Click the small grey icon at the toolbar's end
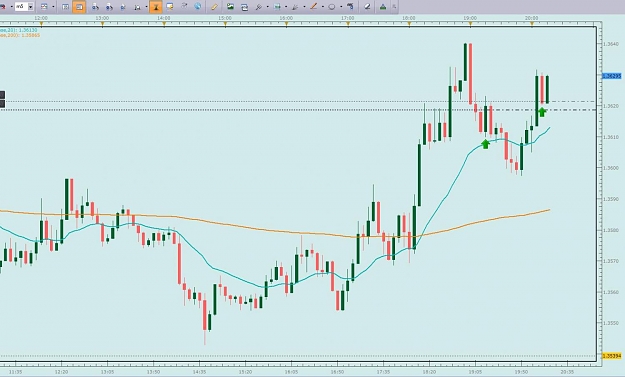This screenshot has width=625, height=377. pos(394,6)
